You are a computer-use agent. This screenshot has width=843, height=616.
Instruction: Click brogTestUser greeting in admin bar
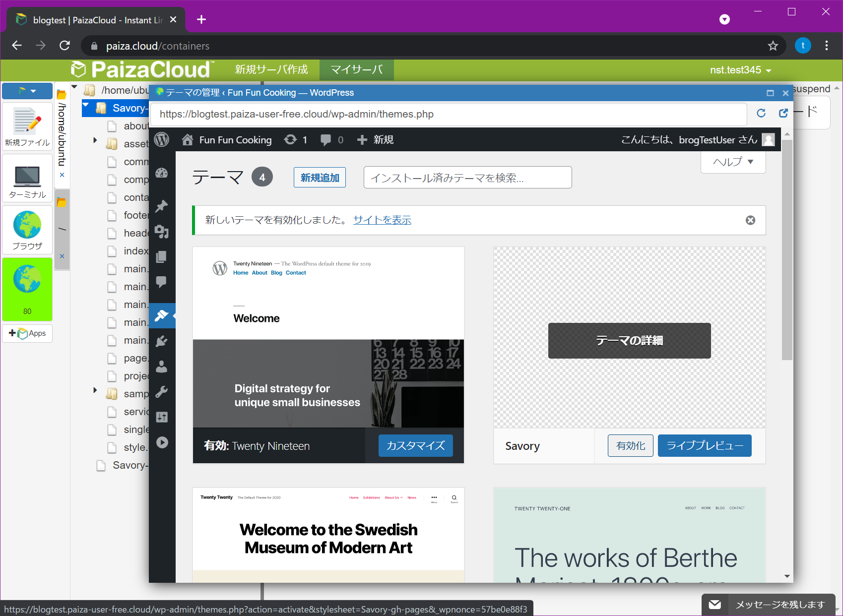(x=697, y=140)
